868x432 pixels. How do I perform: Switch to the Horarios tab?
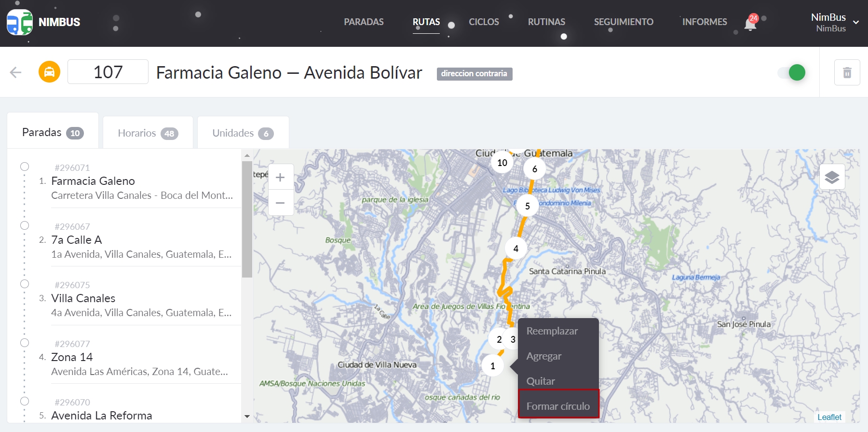click(x=148, y=133)
